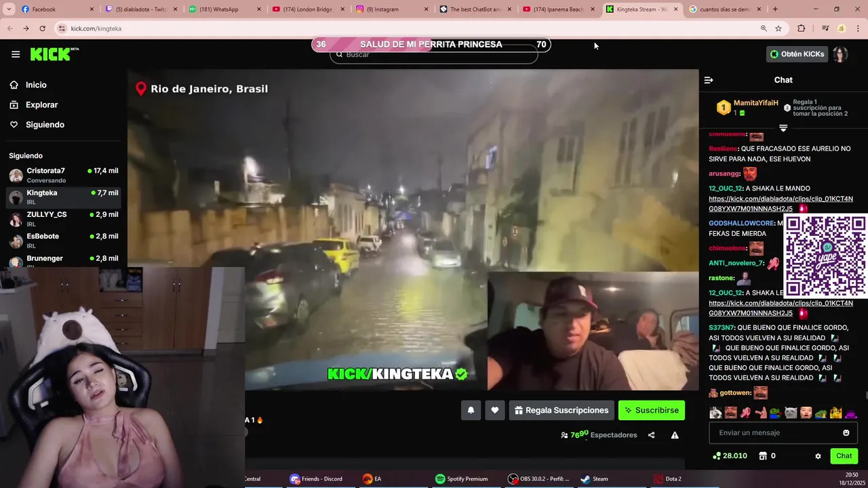The width and height of the screenshot is (868, 488).
Task: Click the Obtén KICKs button
Action: 797,54
